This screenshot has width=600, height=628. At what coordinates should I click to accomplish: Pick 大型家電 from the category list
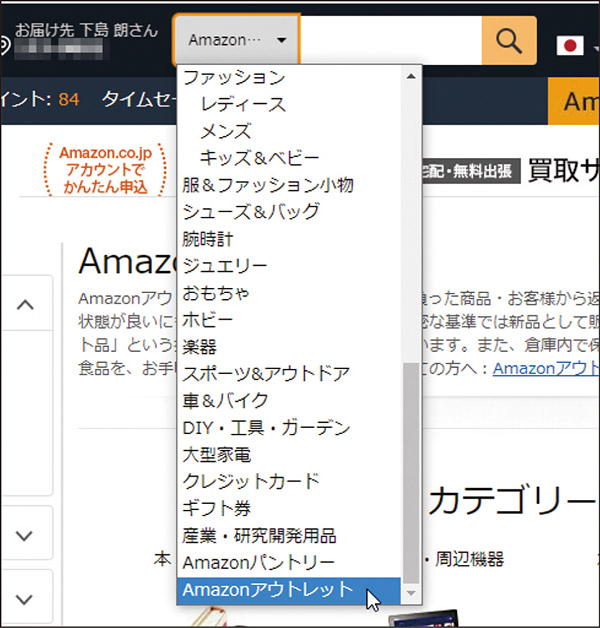216,455
